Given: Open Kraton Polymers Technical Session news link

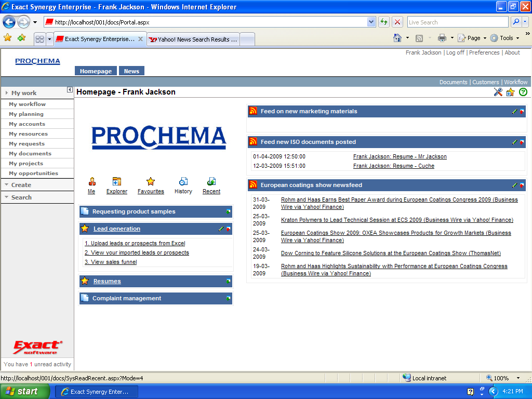Looking at the screenshot, I should [397, 220].
